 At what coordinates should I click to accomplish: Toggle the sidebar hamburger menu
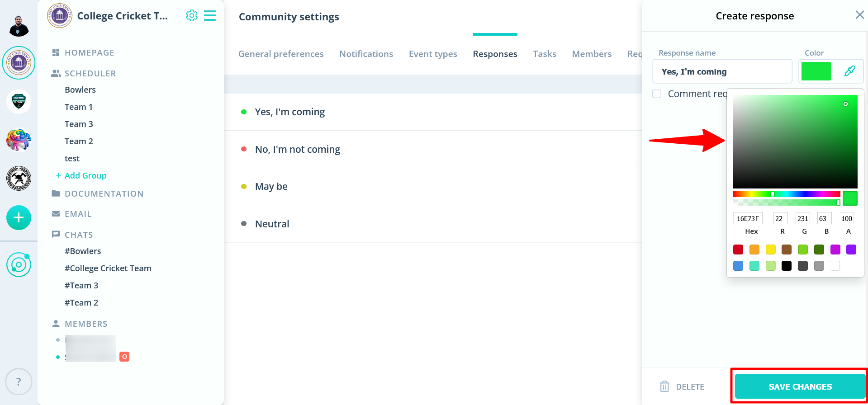tap(210, 16)
